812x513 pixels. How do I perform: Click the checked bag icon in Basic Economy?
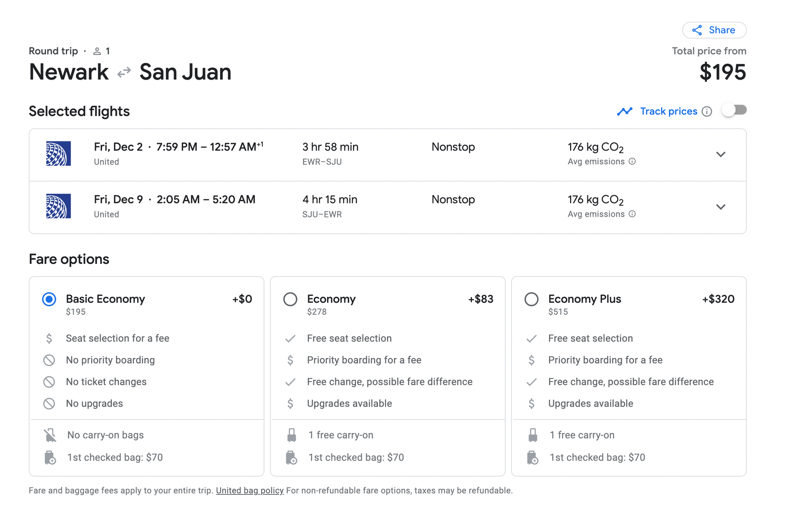[50, 458]
